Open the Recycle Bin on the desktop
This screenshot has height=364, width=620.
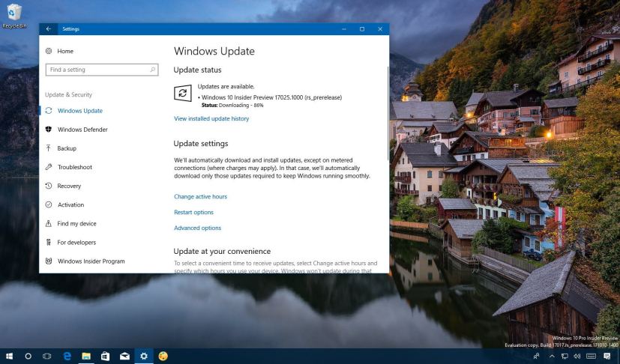14,16
